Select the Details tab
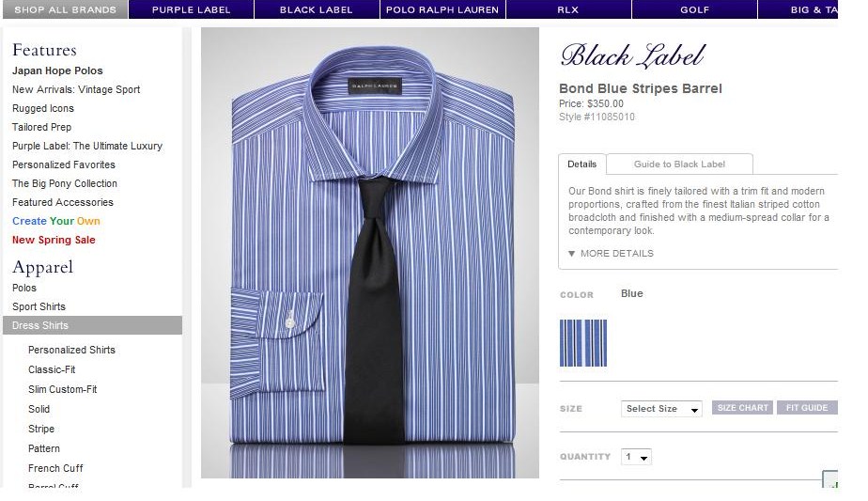The image size is (868, 501). (x=581, y=164)
